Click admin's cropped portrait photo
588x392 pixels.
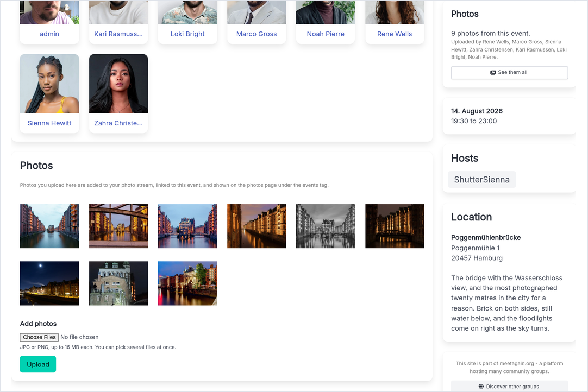(x=49, y=12)
